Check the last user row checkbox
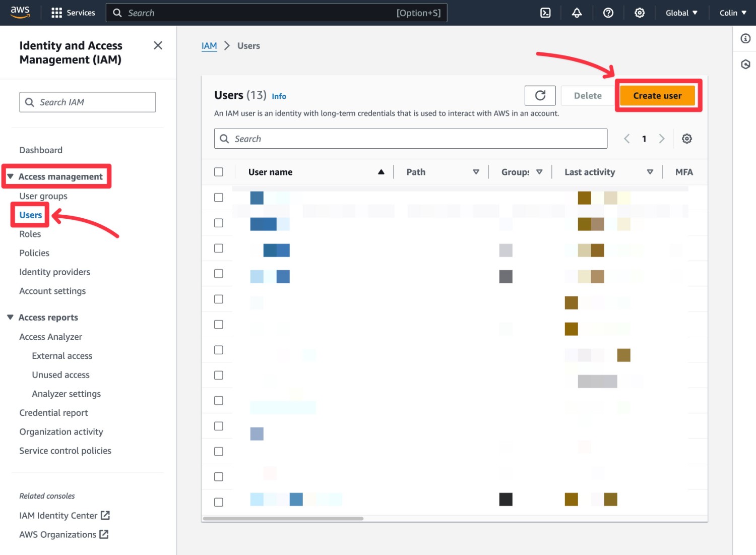Screen dimensions: 756x555 [219, 502]
